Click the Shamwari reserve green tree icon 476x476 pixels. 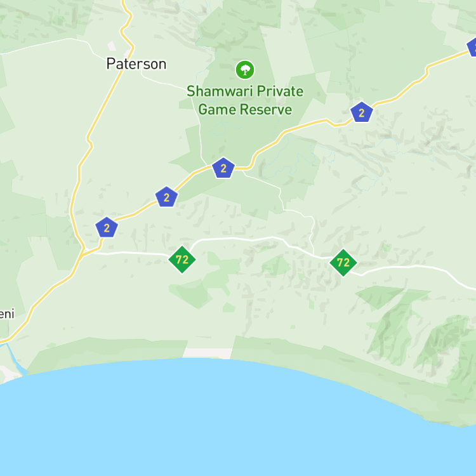pos(245,70)
